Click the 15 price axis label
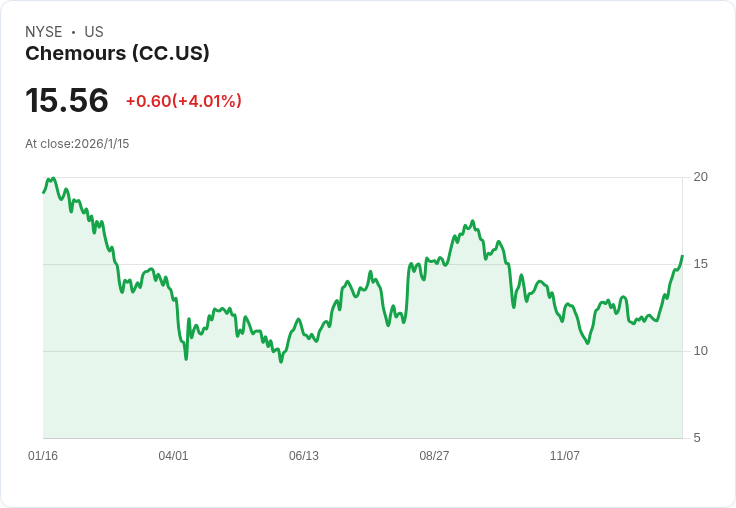 (x=700, y=264)
